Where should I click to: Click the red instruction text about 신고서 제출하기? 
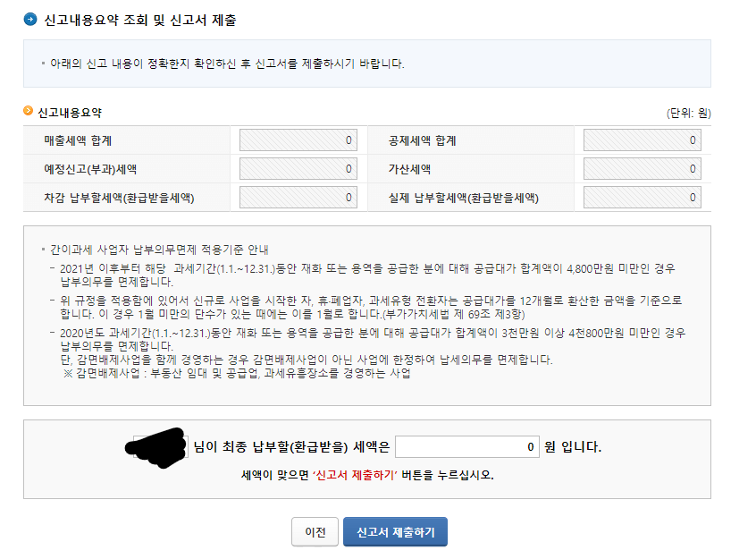pyautogui.click(x=377, y=474)
